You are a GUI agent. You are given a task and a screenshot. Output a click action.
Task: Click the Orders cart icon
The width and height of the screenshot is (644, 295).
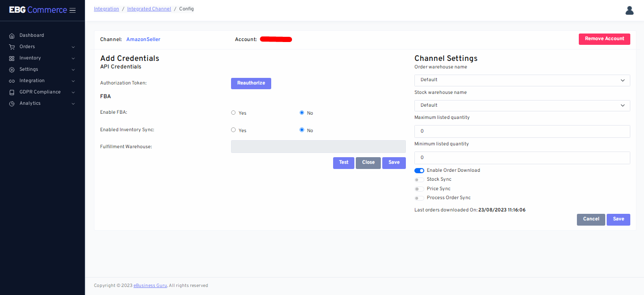pyautogui.click(x=12, y=47)
